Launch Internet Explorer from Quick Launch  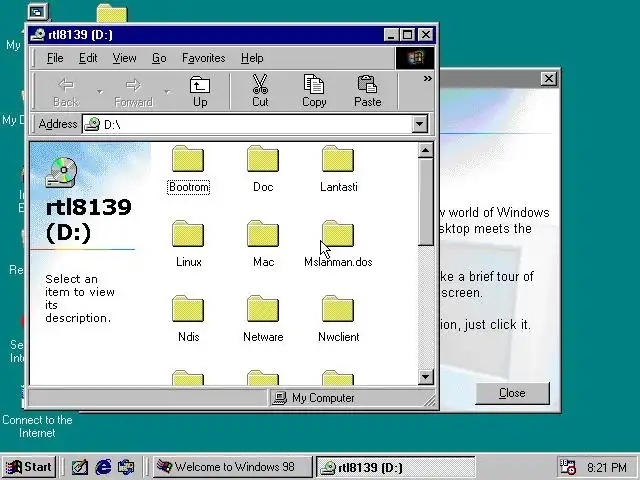click(103, 467)
